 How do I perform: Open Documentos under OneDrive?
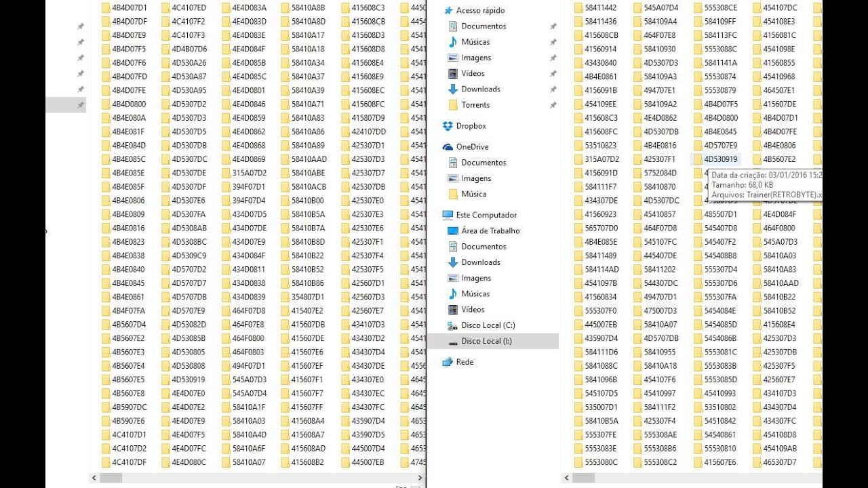pos(484,163)
